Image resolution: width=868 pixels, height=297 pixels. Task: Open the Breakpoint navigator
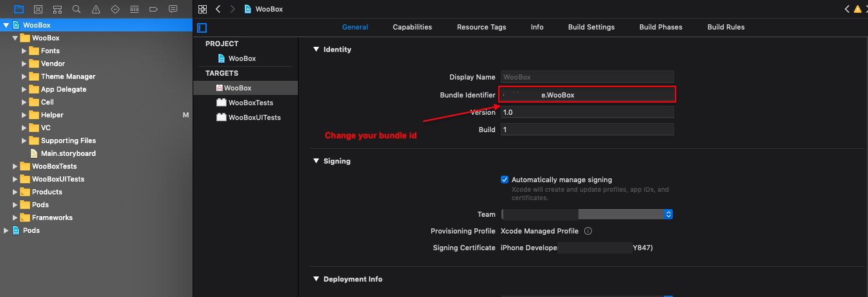(x=153, y=9)
